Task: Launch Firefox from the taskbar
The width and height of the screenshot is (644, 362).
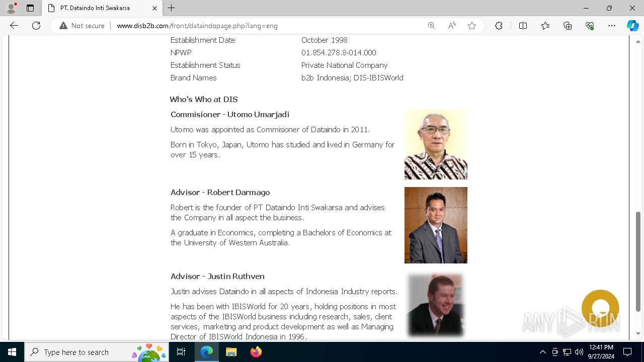Action: pyautogui.click(x=256, y=352)
